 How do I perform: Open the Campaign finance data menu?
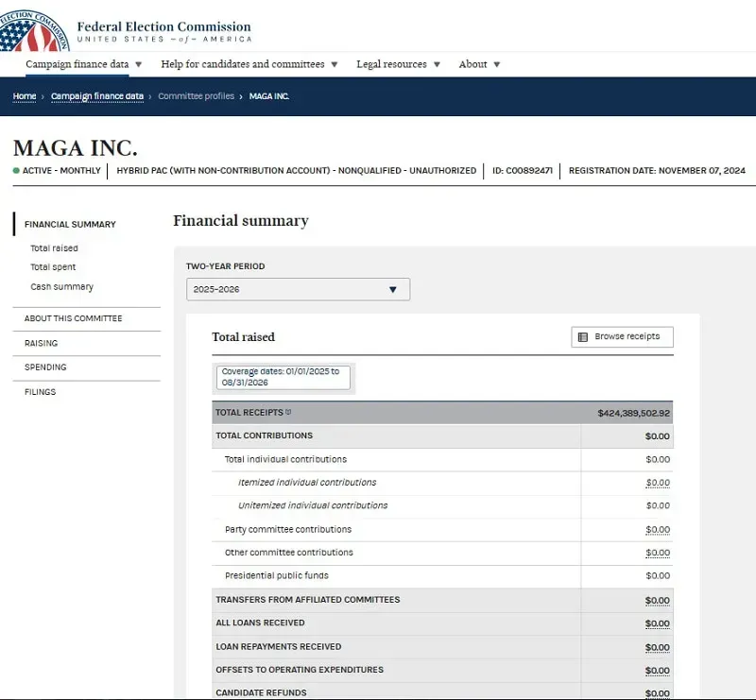pos(84,64)
